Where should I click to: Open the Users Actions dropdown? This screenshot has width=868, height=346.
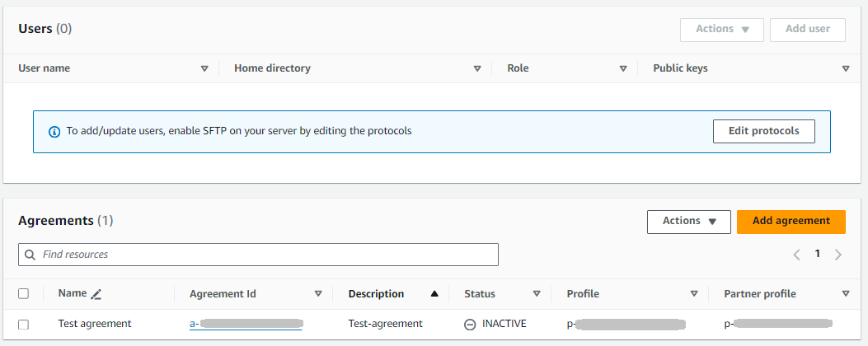[x=721, y=30]
